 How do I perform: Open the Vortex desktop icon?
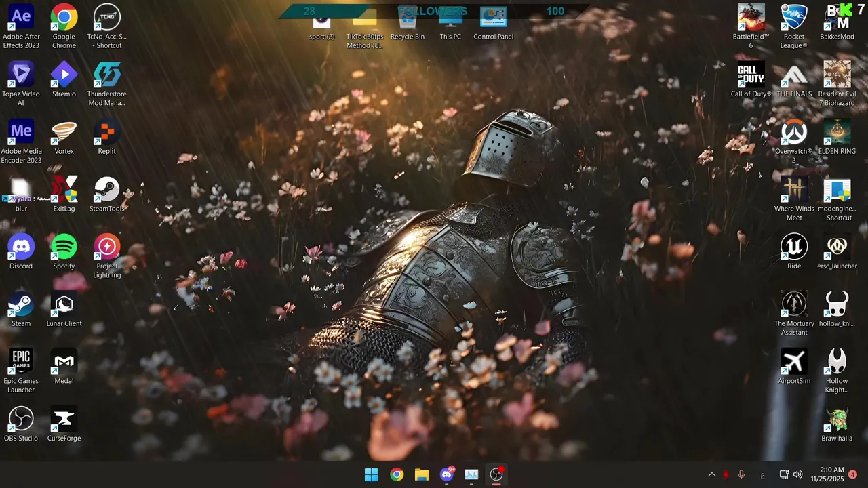(x=64, y=138)
